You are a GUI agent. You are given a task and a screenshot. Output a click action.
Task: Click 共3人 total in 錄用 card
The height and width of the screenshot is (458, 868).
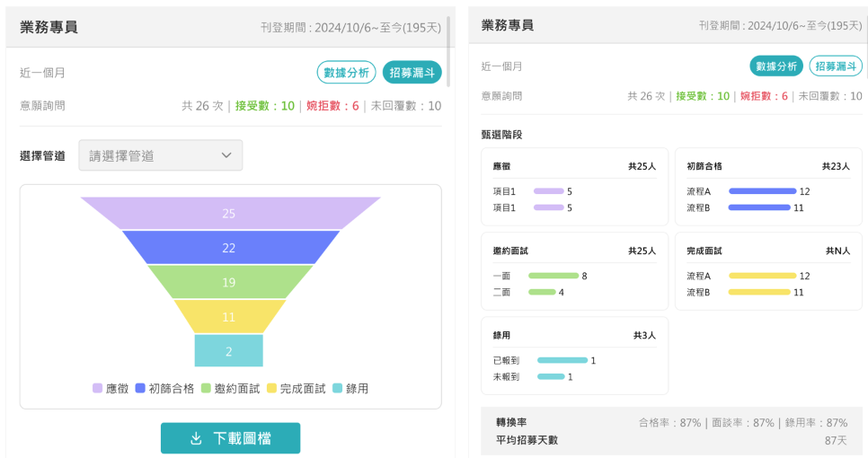(x=644, y=335)
